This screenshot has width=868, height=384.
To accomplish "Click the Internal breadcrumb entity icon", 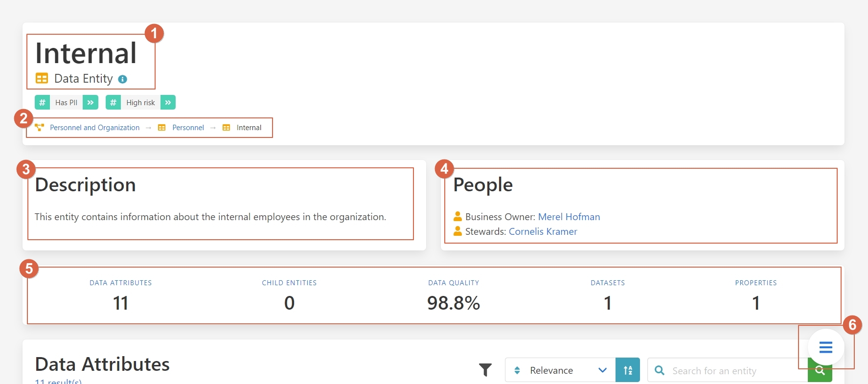I will coord(227,128).
